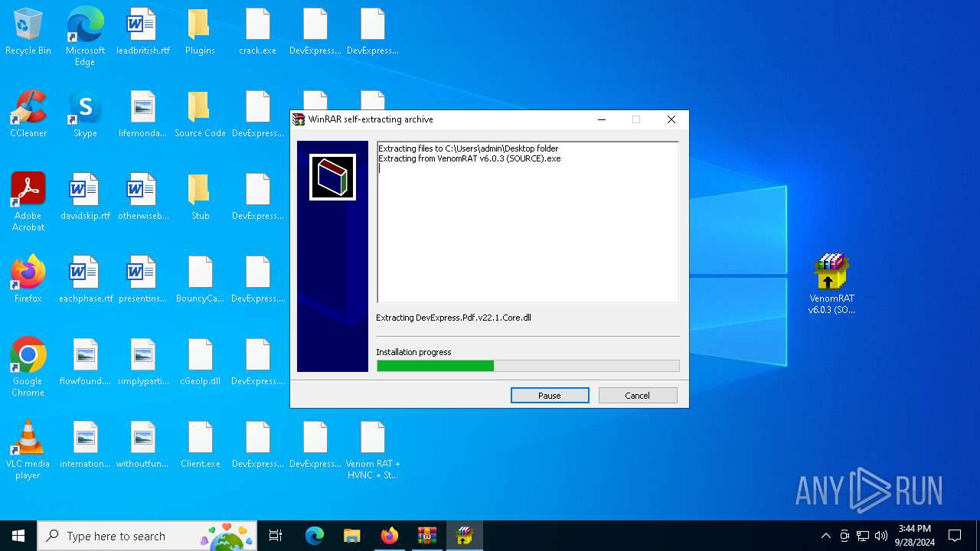Click the taskbar search box
This screenshot has height=551, width=980.
pyautogui.click(x=147, y=536)
